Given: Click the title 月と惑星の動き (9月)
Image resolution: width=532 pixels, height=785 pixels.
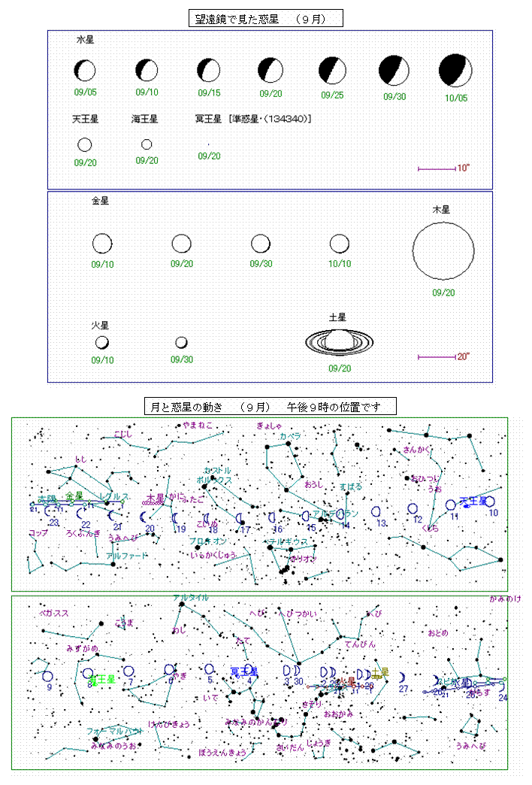Looking at the screenshot, I should point(271,407).
